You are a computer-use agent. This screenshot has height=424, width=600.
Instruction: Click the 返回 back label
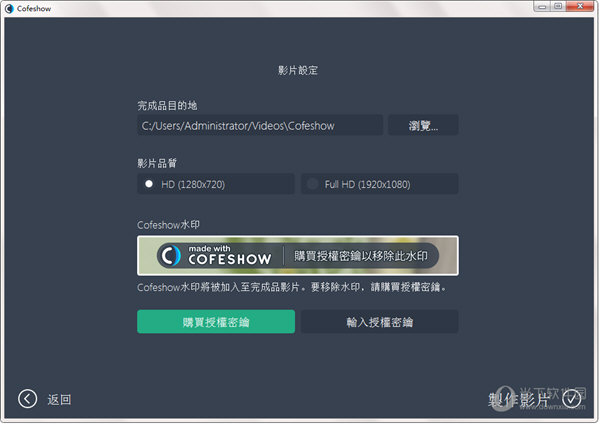[59, 400]
